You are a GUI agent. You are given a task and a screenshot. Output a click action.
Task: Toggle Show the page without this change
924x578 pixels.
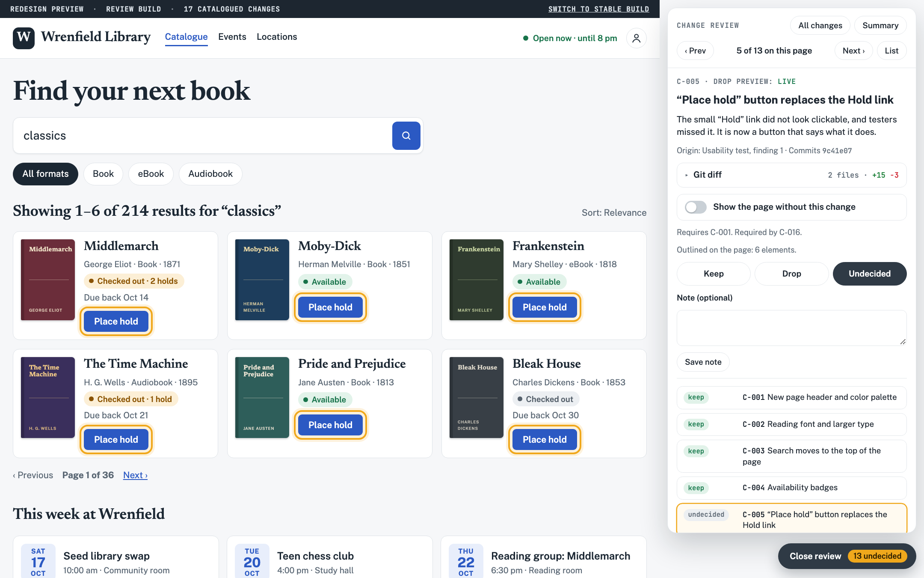tap(696, 207)
